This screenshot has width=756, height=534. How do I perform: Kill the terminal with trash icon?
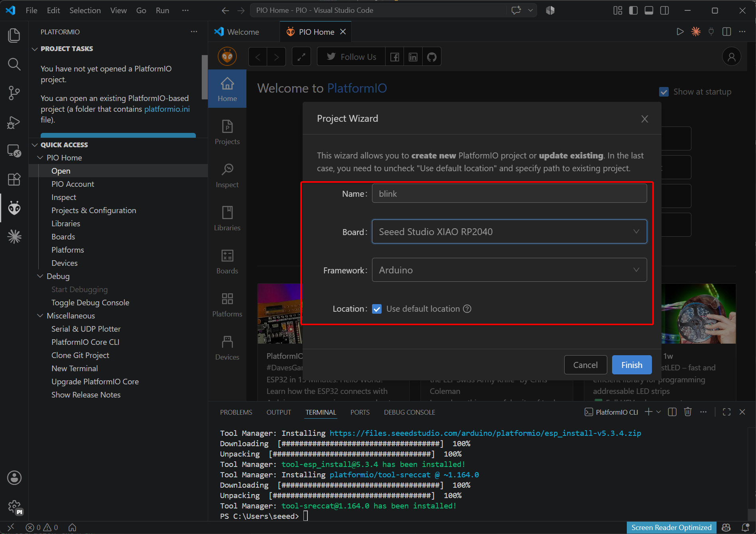tap(688, 412)
